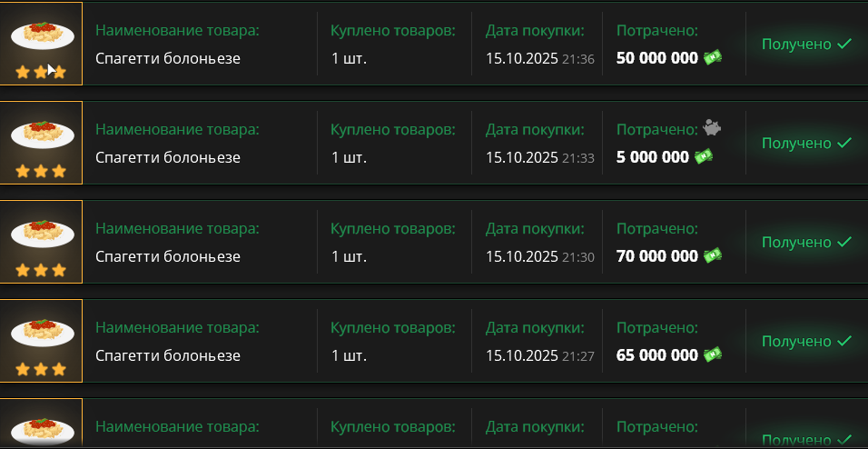Open the spaghetti thumbnail of the 21:36 purchase

(x=41, y=35)
